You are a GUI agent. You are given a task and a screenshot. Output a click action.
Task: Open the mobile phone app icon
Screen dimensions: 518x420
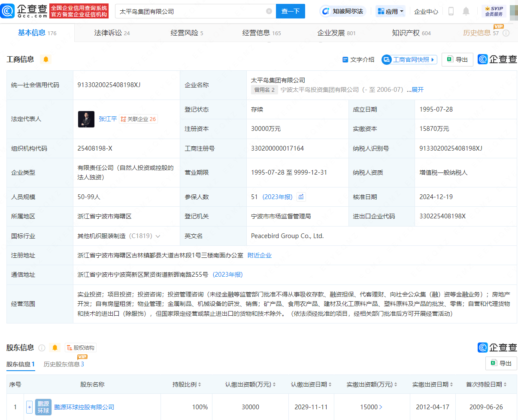click(451, 12)
